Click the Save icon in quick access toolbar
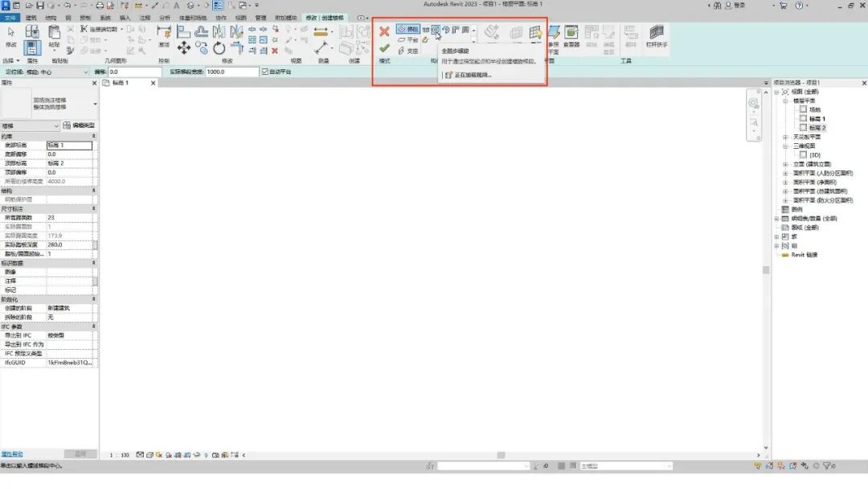This screenshot has height=489, width=868. pyautogui.click(x=40, y=5)
